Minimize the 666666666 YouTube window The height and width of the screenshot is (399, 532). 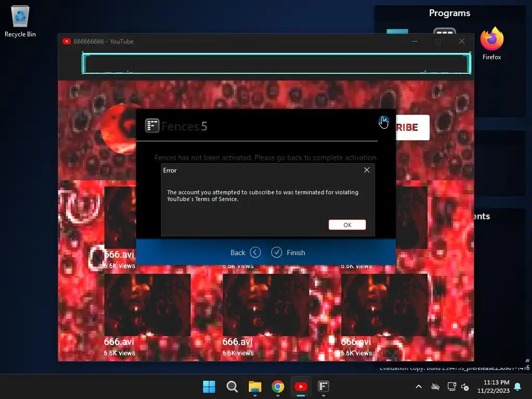(x=415, y=41)
